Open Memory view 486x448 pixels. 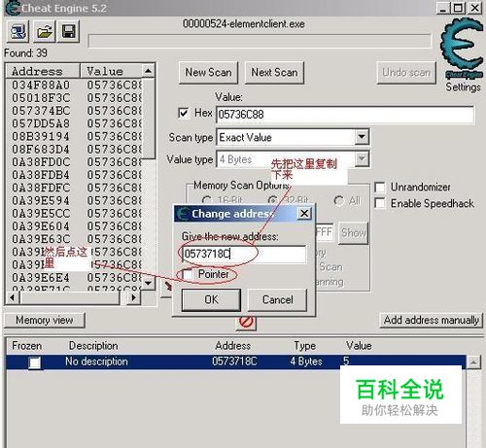[x=45, y=320]
